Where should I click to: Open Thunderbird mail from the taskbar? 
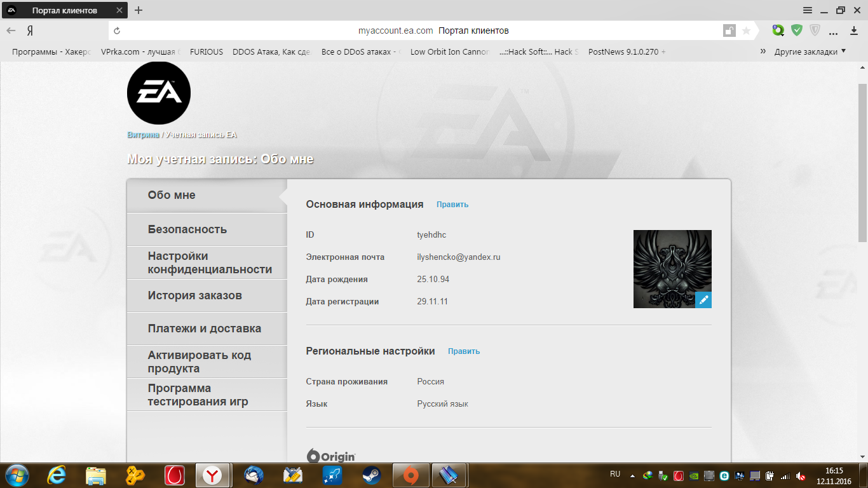pyautogui.click(x=254, y=475)
